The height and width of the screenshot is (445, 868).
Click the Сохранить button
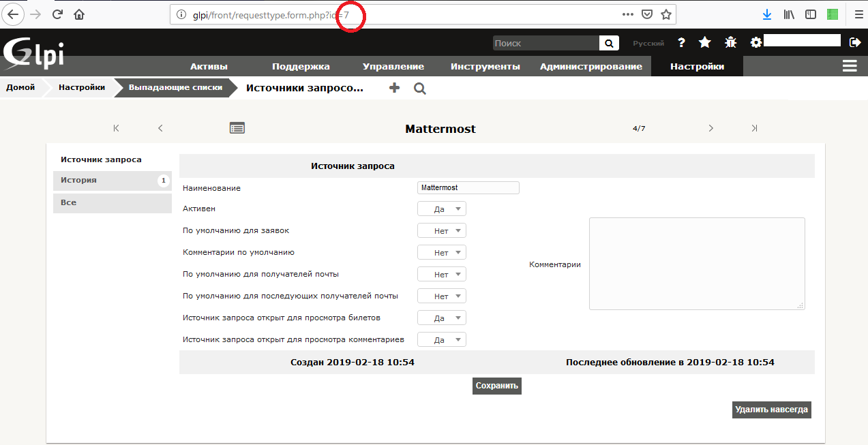(497, 386)
